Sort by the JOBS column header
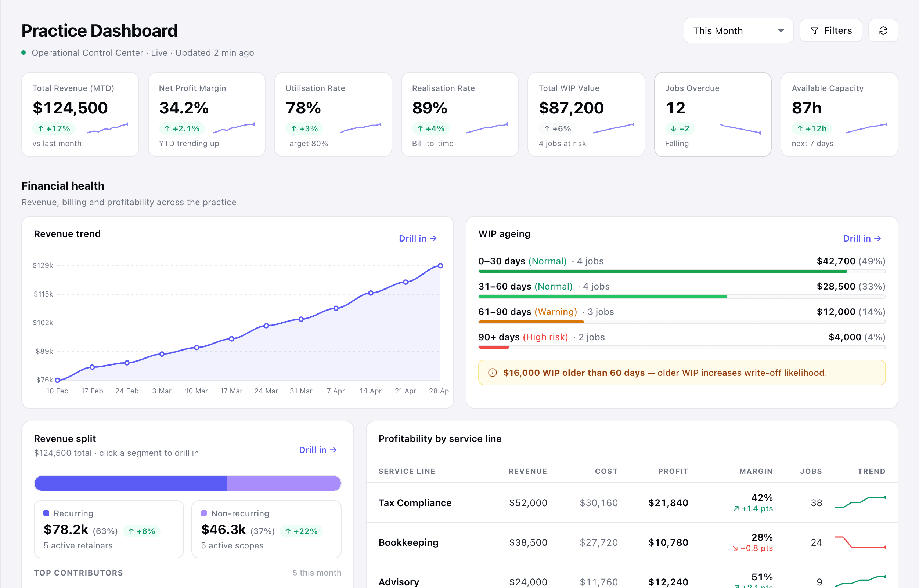This screenshot has height=588, width=919. [811, 471]
